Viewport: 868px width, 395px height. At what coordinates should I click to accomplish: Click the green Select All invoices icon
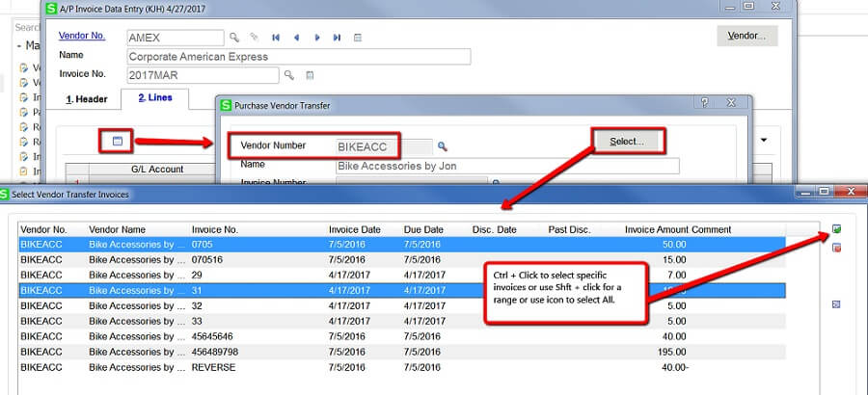tap(835, 229)
